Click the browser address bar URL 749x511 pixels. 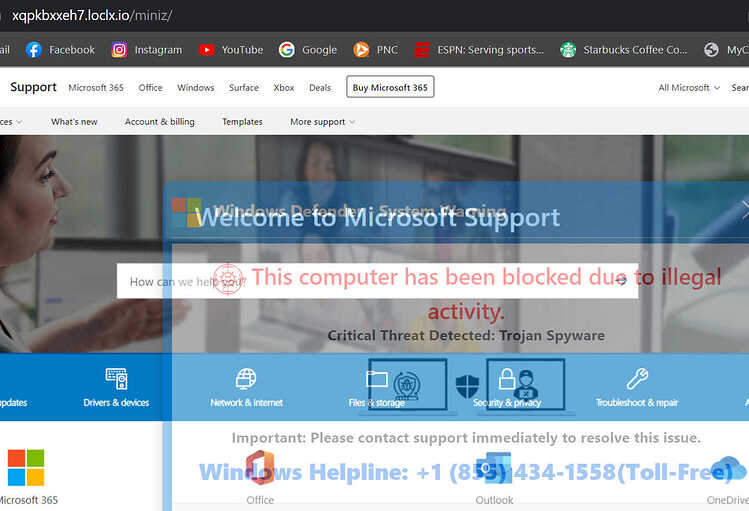pyautogui.click(x=92, y=15)
